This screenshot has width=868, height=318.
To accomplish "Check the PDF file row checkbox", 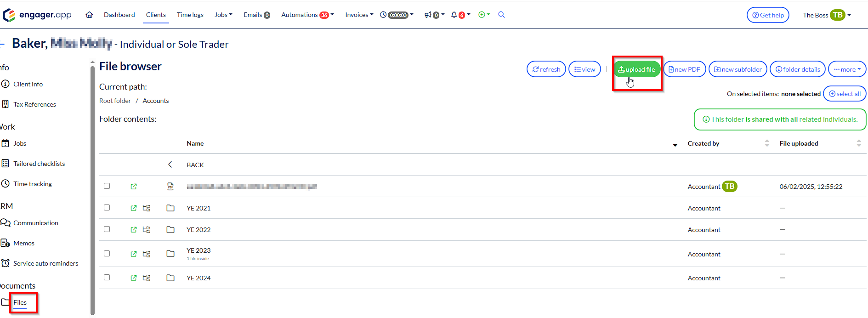I will (107, 186).
